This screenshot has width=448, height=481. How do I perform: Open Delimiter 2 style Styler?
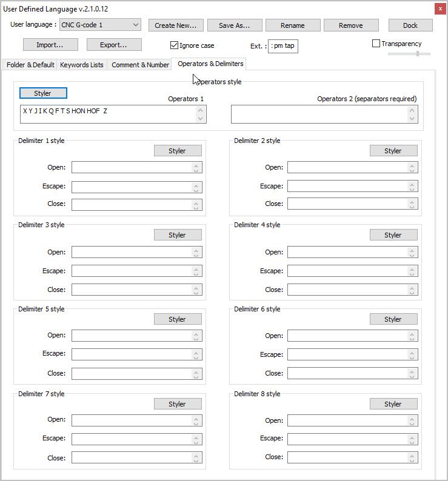[393, 151]
